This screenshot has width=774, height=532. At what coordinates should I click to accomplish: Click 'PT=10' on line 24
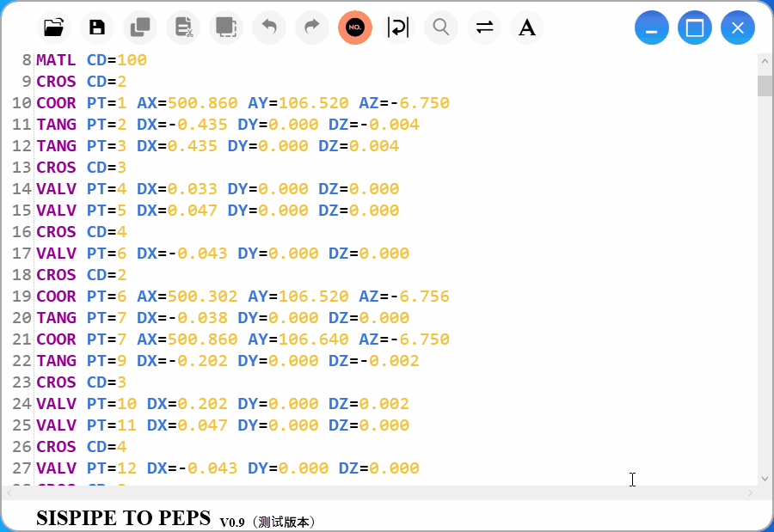coord(112,404)
